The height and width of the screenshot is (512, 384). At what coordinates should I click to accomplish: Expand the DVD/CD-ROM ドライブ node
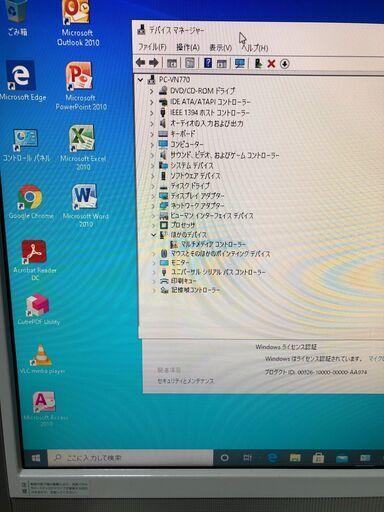(152, 91)
